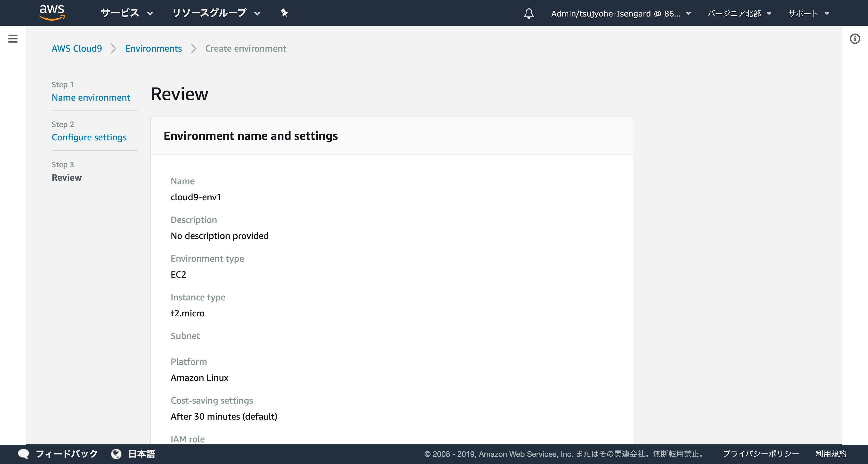This screenshot has height=464, width=868.
Task: Click the 'Create environment' breadcrumb text
Action: [x=246, y=49]
